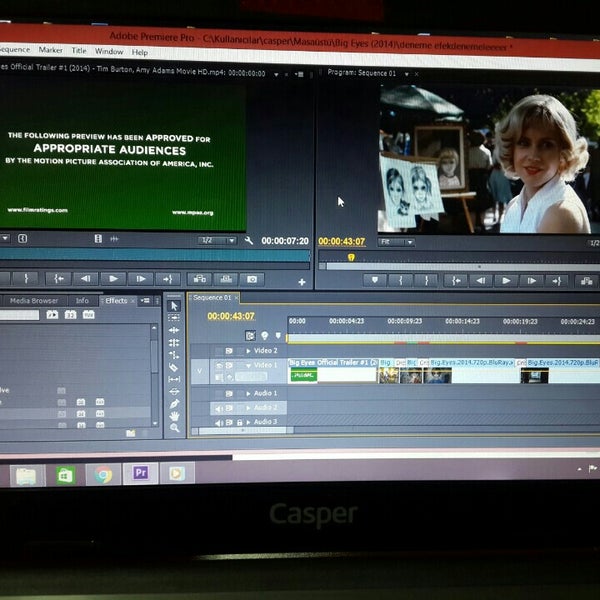The width and height of the screenshot is (600, 600).
Task: Select the Pen tool
Action: 174,404
